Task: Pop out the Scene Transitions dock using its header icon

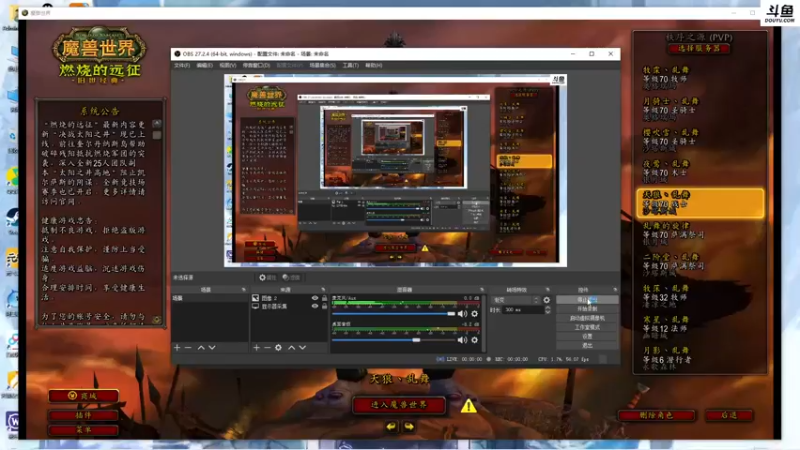Action: (547, 290)
